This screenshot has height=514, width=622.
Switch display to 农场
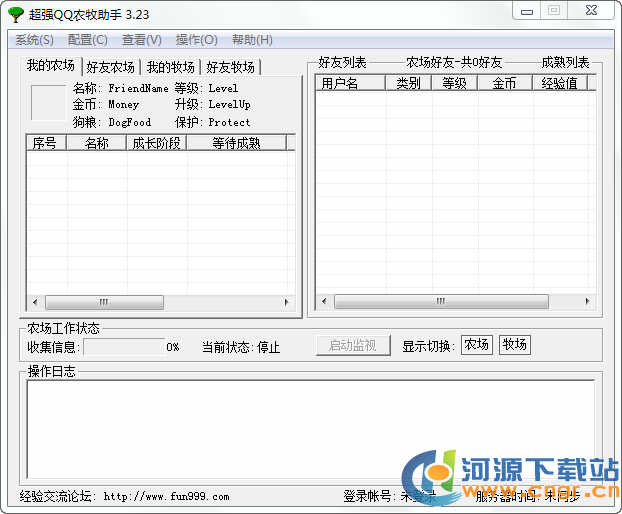pyautogui.click(x=477, y=345)
